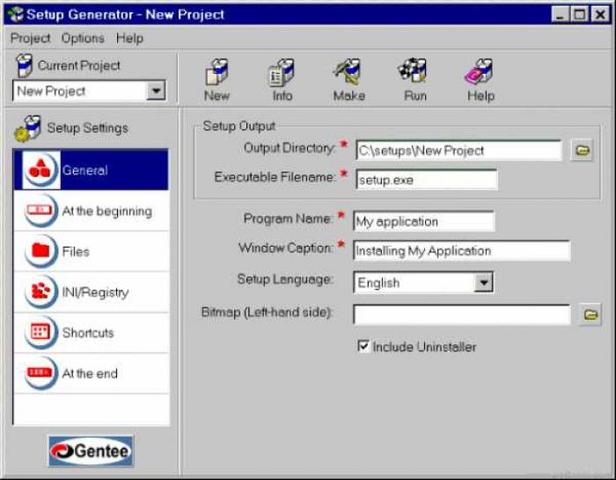616x480 pixels.
Task: Open Help from the toolbar icon
Action: (x=479, y=72)
